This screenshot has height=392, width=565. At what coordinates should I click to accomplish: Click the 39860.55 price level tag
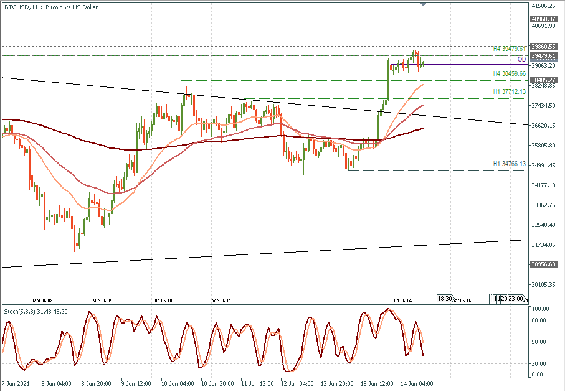[x=543, y=47]
